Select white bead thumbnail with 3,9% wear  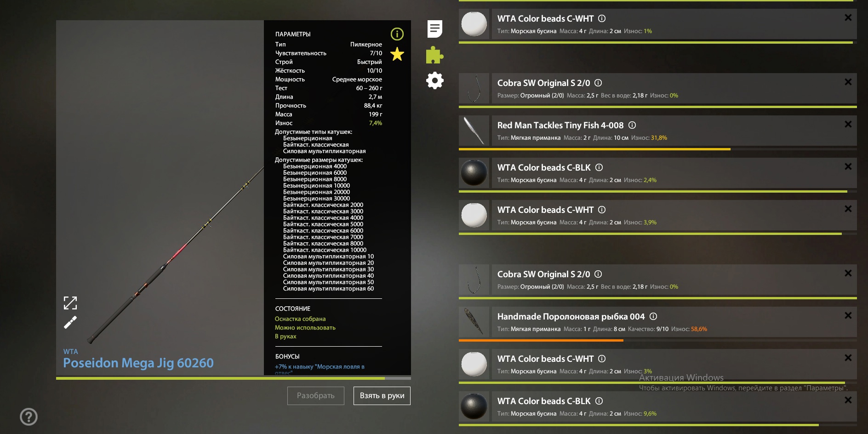click(474, 215)
